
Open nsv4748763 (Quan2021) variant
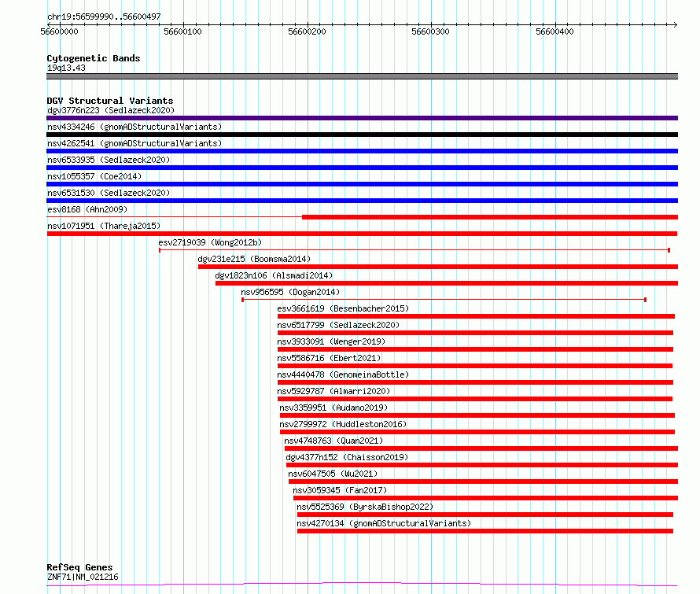(333, 441)
